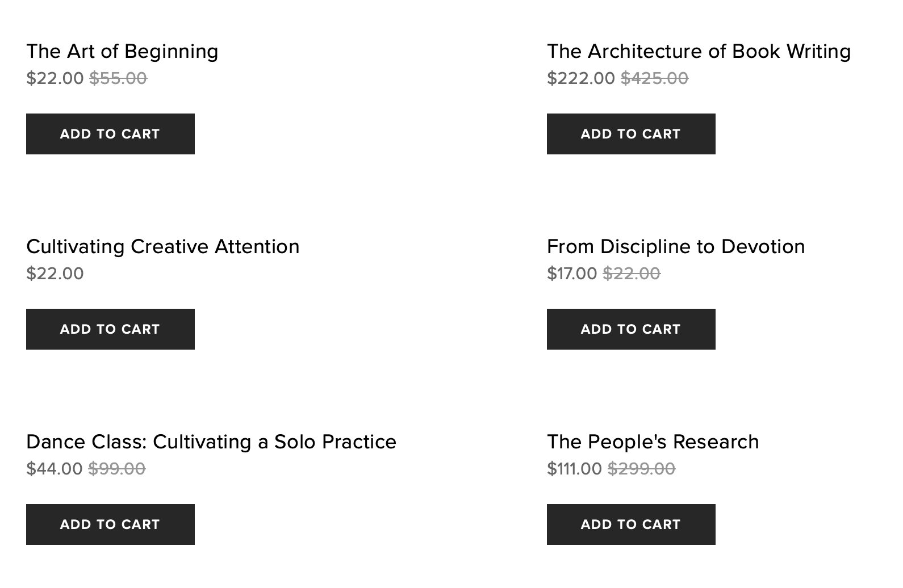Add The People's Research to cart
This screenshot has width=903, height=588.
(x=630, y=524)
